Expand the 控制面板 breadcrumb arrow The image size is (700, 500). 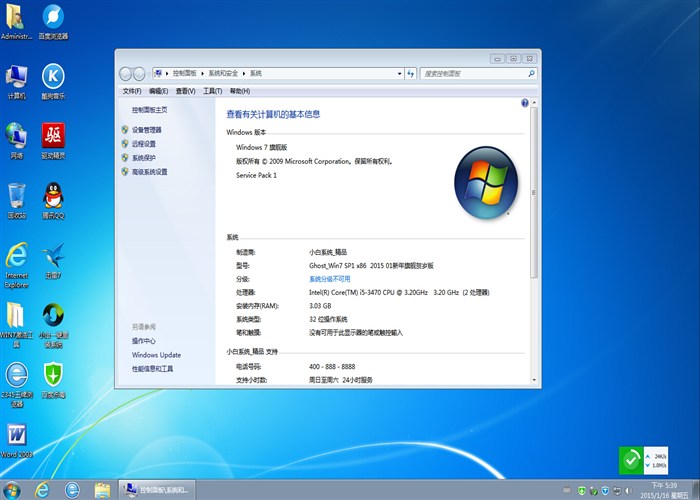tap(203, 73)
